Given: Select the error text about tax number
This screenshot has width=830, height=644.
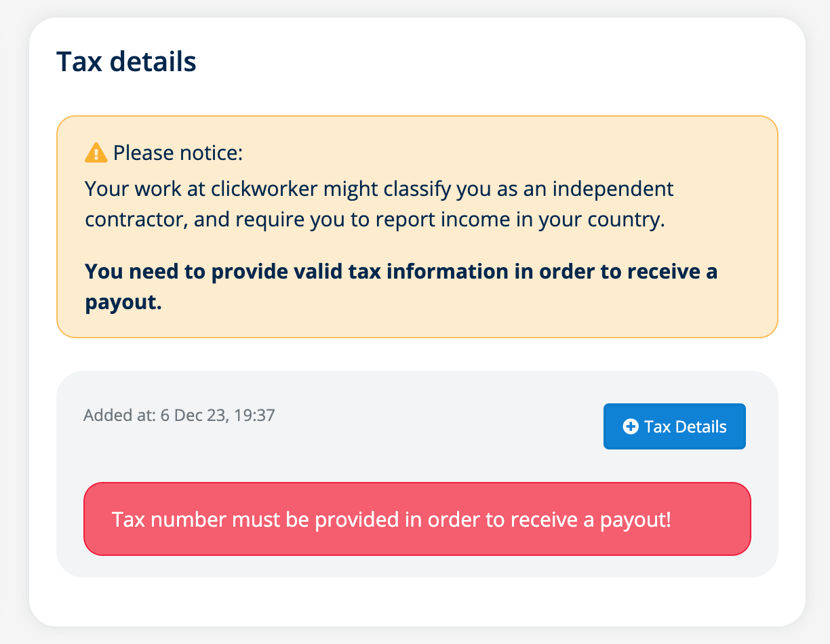Looking at the screenshot, I should coord(391,520).
